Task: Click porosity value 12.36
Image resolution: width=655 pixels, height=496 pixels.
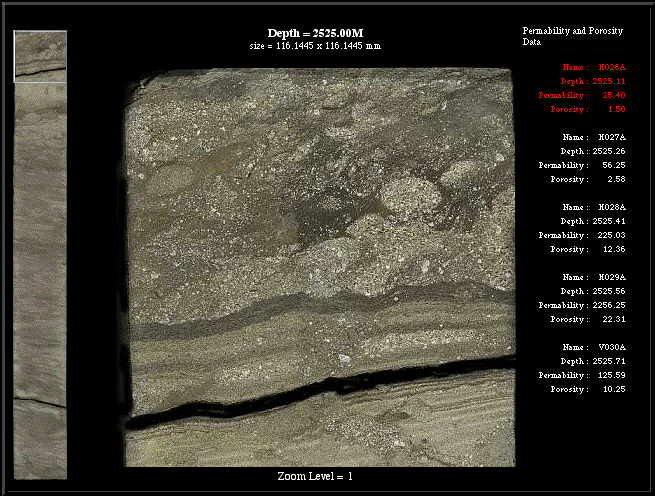Action: pos(614,249)
